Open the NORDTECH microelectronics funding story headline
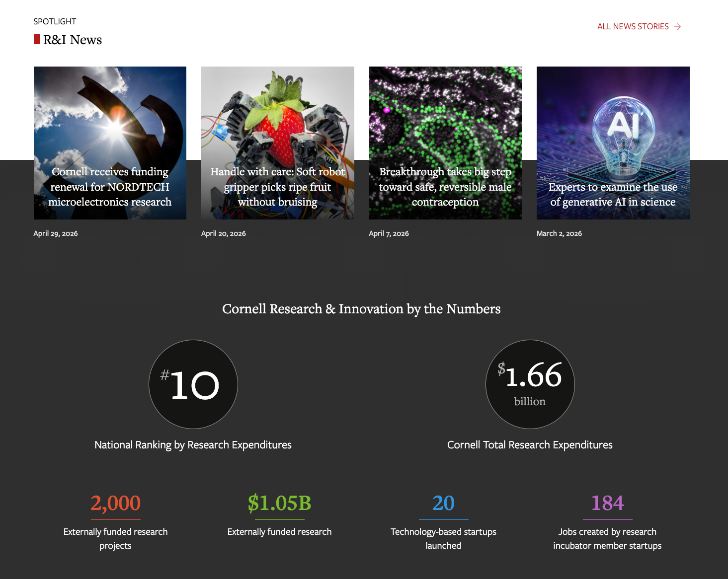This screenshot has width=728, height=579. tap(110, 187)
